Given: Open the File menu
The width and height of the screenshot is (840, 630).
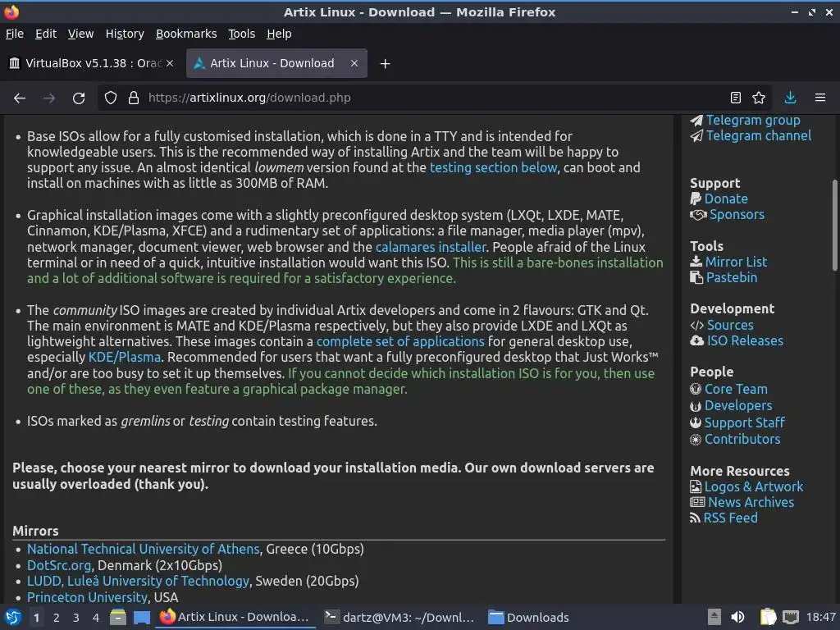Looking at the screenshot, I should tap(15, 34).
